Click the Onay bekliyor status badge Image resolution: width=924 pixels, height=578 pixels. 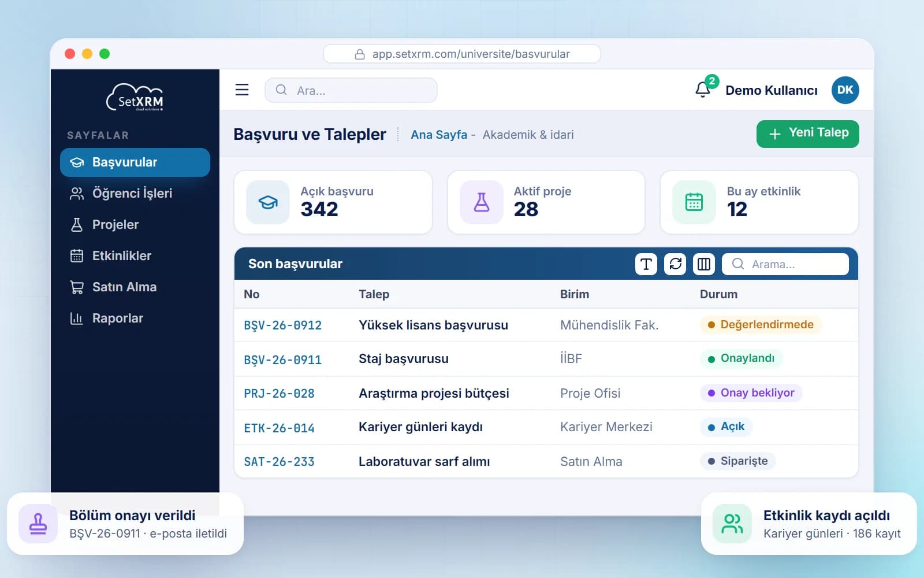[x=751, y=393]
